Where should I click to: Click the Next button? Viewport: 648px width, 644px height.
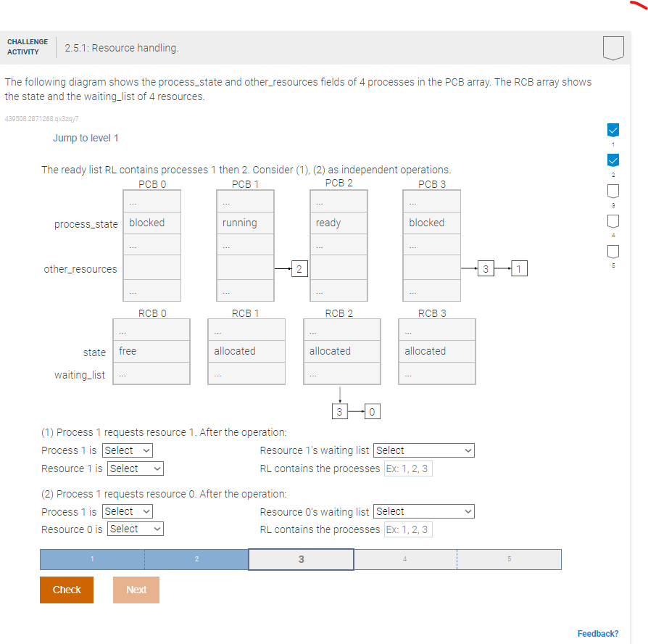coord(136,590)
